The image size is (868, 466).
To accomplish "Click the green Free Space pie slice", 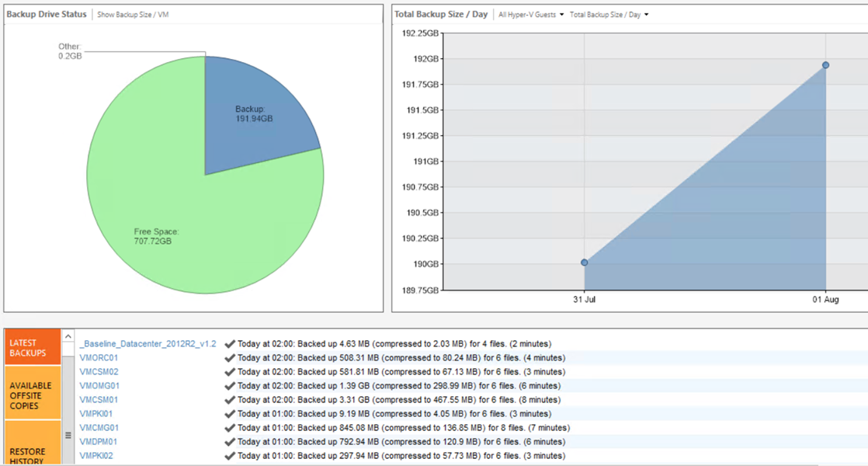I will point(166,221).
